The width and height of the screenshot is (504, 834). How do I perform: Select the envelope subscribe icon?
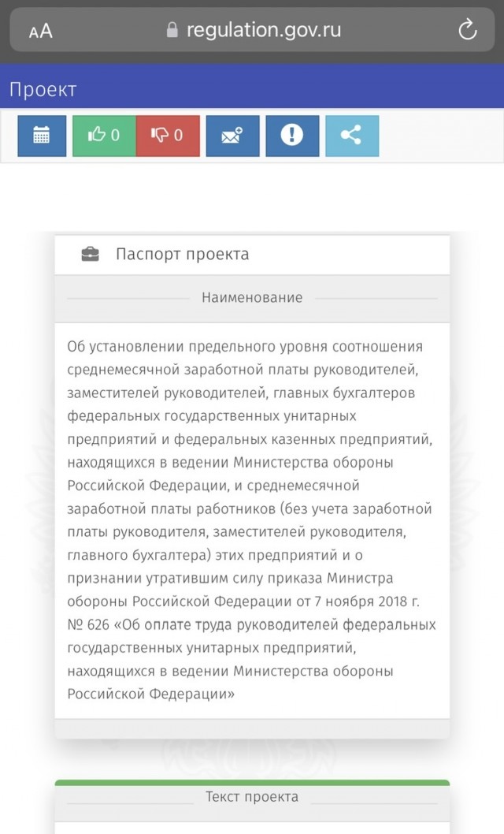point(232,135)
